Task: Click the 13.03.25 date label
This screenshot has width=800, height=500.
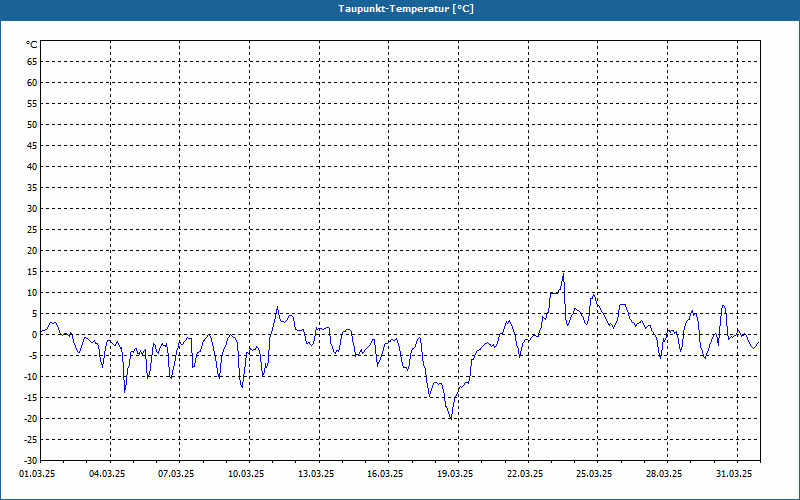Action: coord(316,474)
